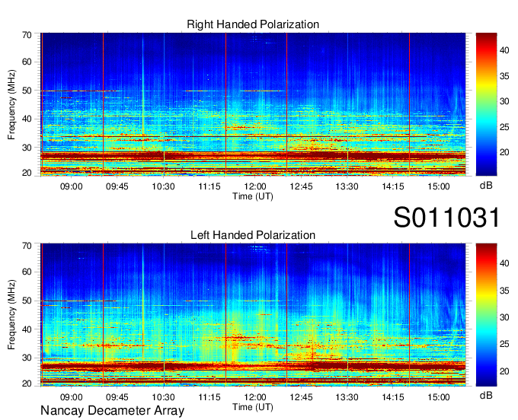Click the 40 MHz tick on Right Handed plot
This screenshot has height=420, width=518.
[x=27, y=119]
